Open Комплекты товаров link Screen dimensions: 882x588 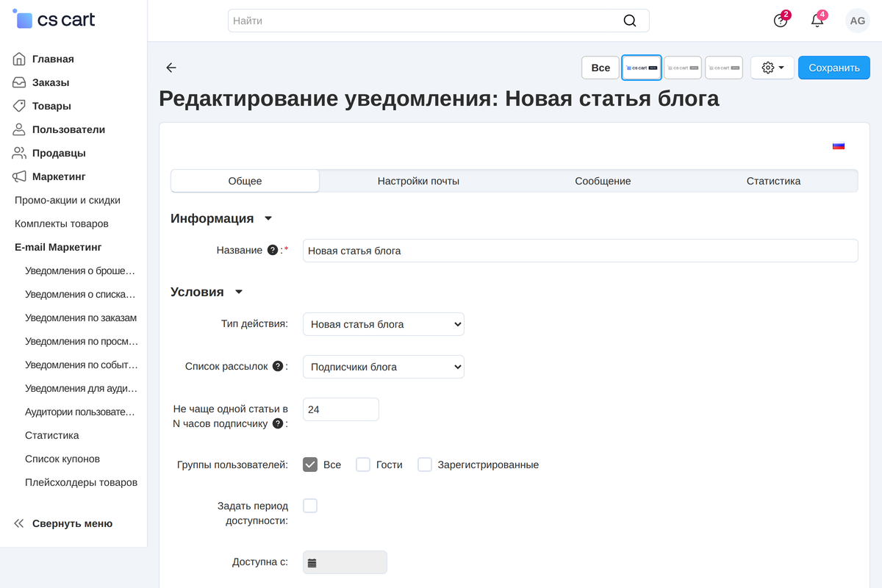point(62,223)
